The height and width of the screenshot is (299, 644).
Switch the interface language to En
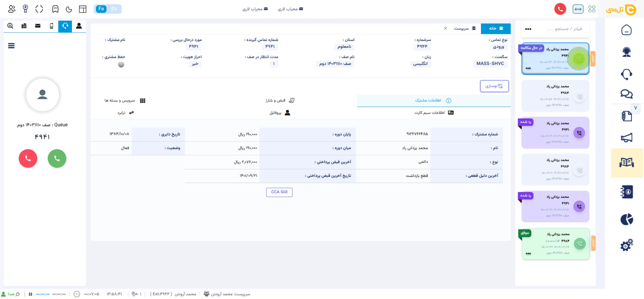coord(114,9)
